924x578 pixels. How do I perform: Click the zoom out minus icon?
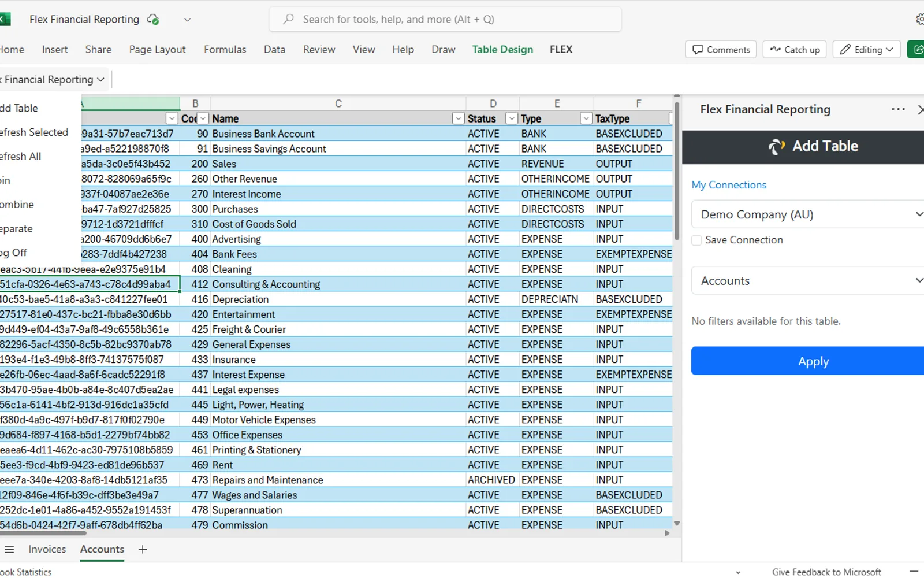tap(914, 571)
